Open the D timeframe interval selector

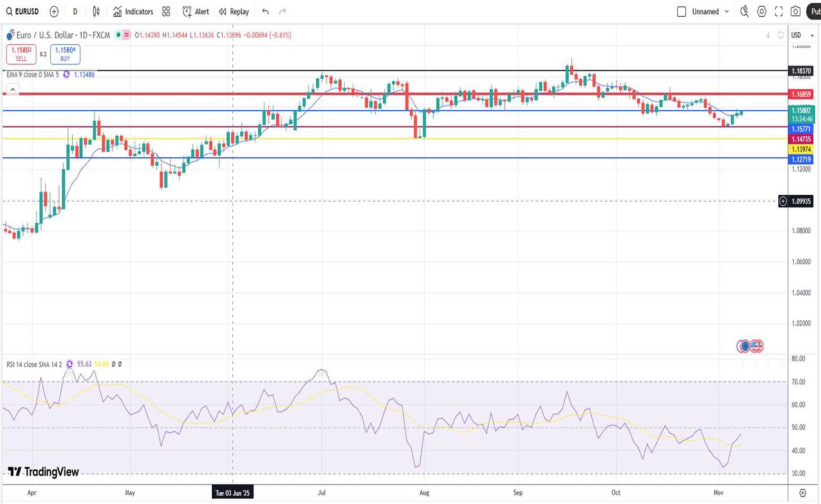click(x=75, y=12)
